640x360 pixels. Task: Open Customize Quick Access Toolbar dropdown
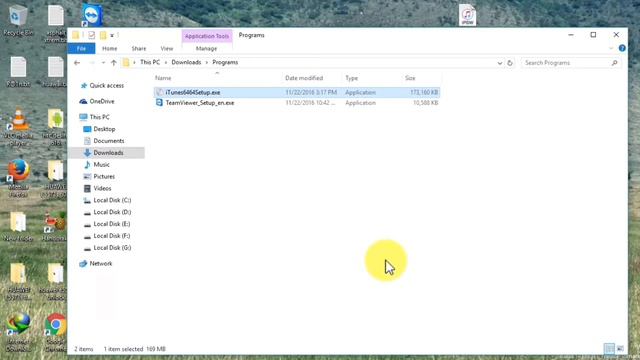coord(112,36)
